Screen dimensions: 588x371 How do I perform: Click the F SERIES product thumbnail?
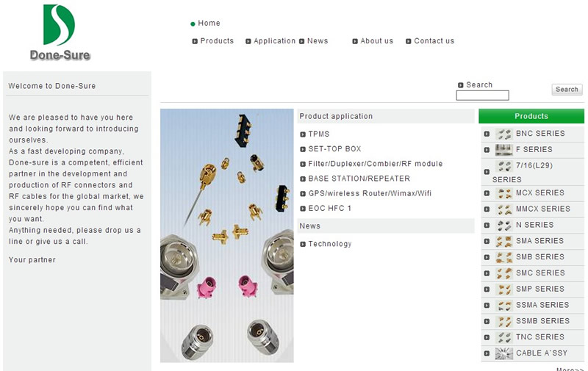[x=503, y=150]
